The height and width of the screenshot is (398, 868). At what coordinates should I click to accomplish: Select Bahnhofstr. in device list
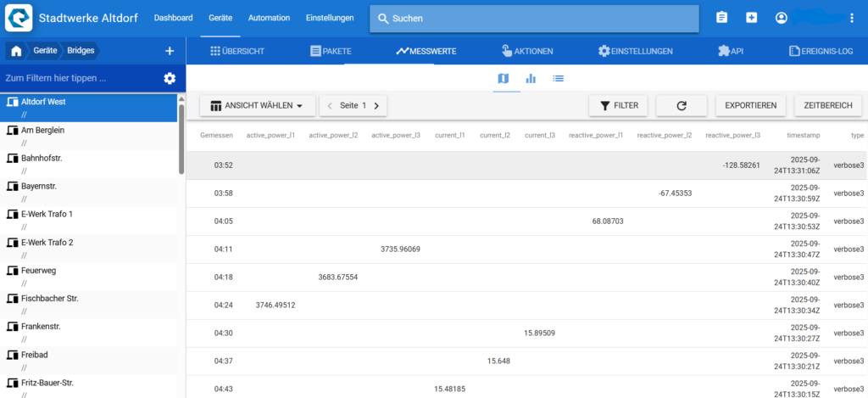click(88, 164)
